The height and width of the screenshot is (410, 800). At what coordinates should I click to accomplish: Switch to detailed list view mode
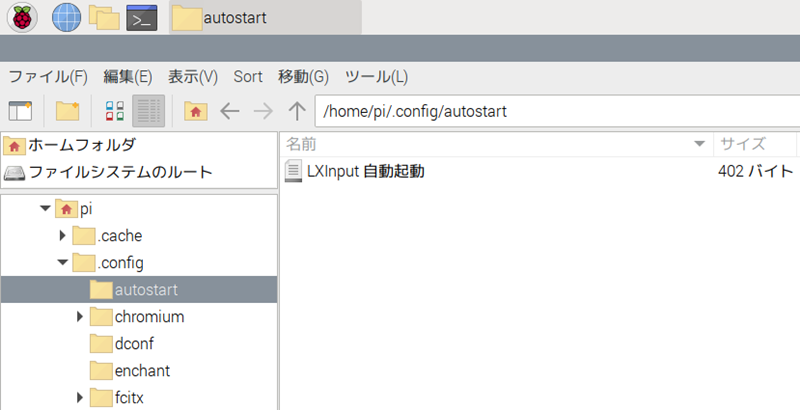point(148,111)
